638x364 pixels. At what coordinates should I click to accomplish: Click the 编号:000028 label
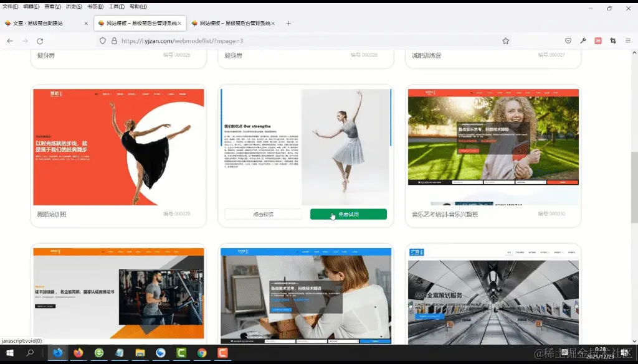pos(176,213)
